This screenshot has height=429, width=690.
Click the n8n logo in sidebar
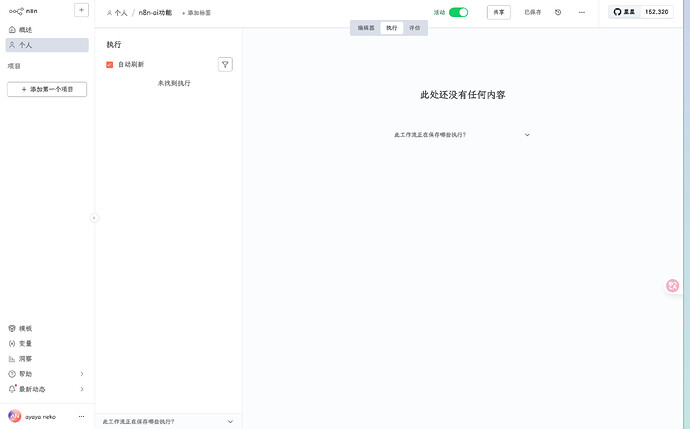tap(23, 11)
